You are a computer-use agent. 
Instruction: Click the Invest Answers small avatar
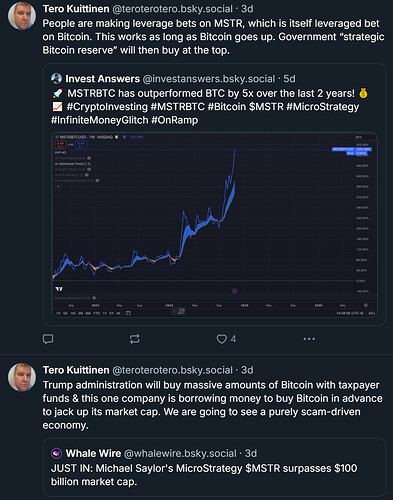pyautogui.click(x=56, y=79)
